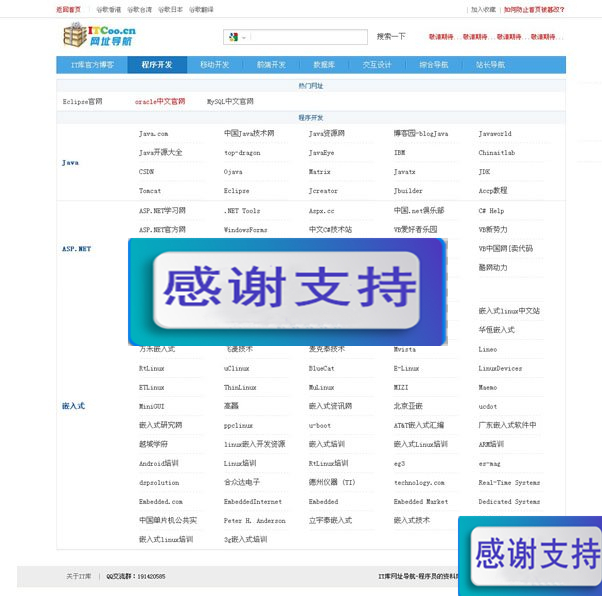Open the 数据库 tab
The width and height of the screenshot is (602, 596).
(324, 65)
